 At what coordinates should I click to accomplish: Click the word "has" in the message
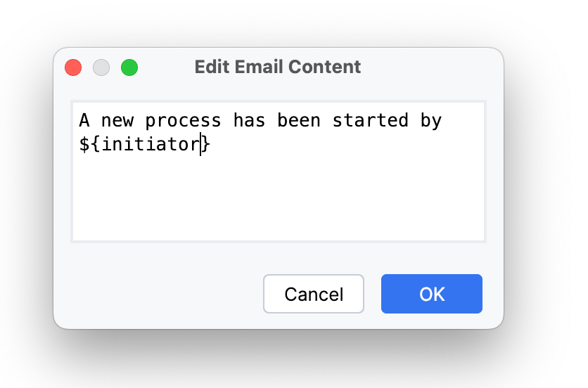pyautogui.click(x=249, y=121)
